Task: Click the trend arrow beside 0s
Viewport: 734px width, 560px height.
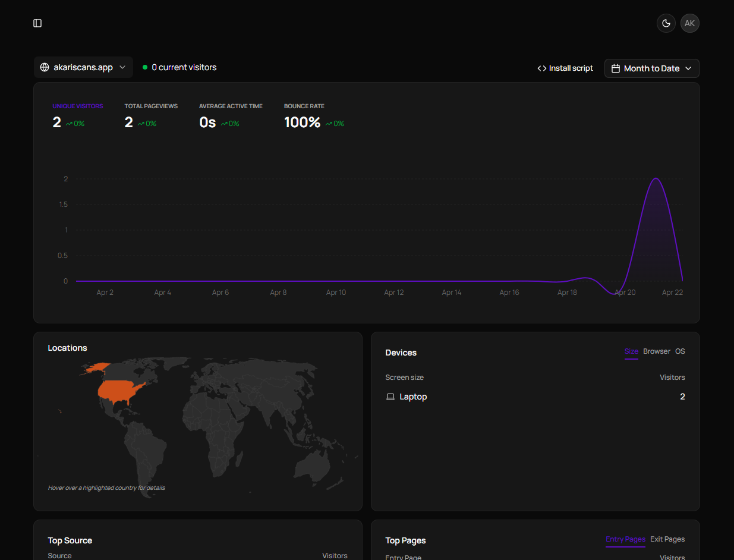Action: pos(224,124)
